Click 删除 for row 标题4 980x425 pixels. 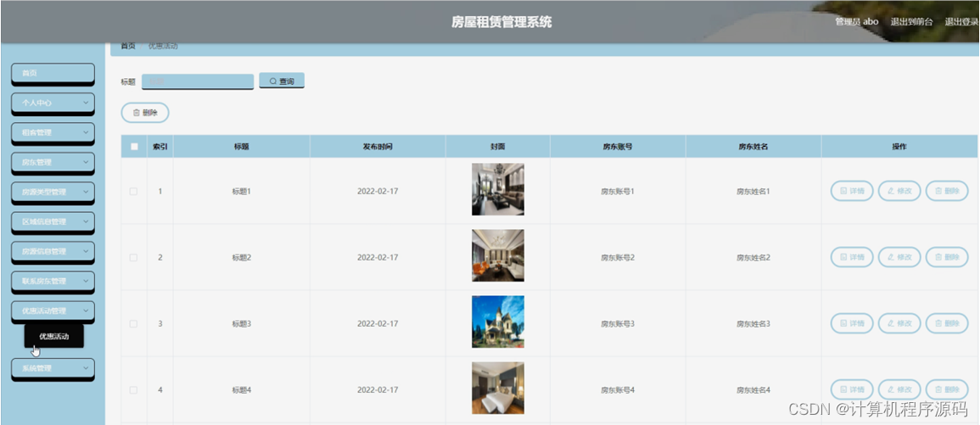(x=947, y=390)
